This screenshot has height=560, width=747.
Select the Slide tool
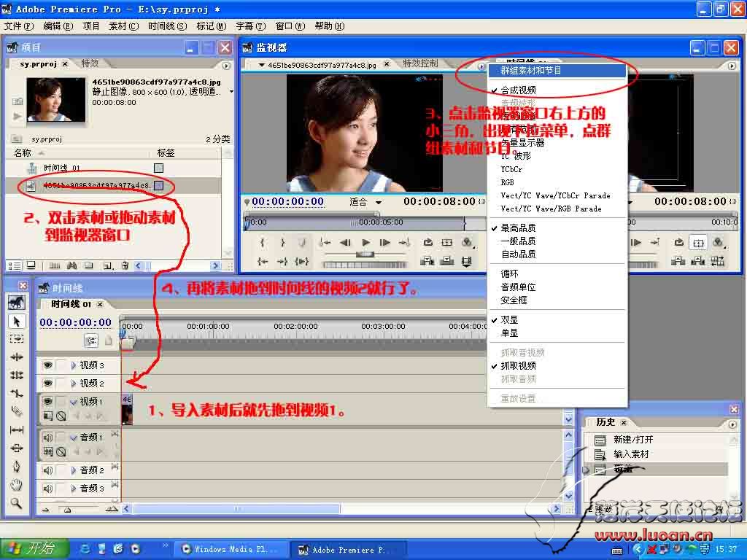[17, 448]
